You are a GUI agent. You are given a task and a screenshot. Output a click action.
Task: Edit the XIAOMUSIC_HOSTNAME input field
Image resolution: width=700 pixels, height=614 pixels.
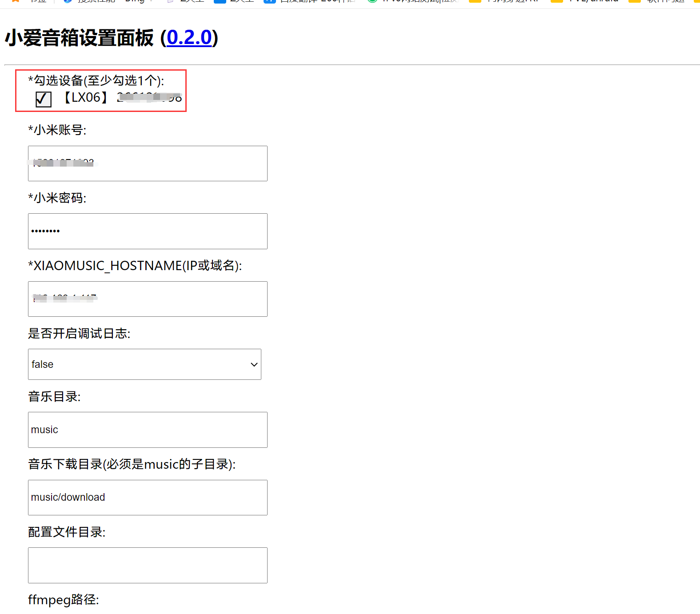click(148, 299)
